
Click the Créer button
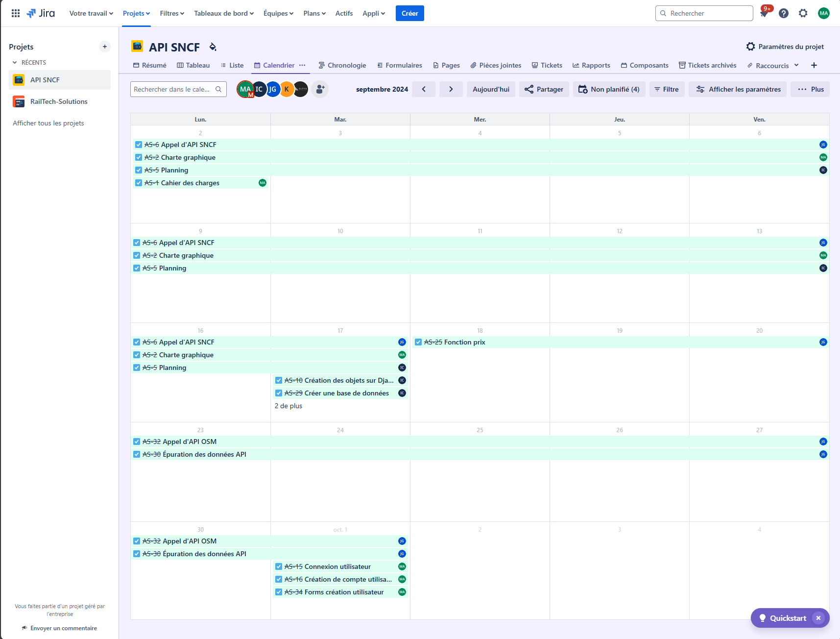[x=410, y=13]
